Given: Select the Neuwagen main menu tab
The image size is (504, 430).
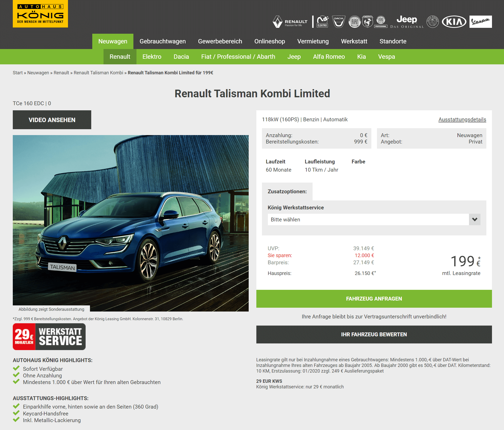Looking at the screenshot, I should coord(113,41).
